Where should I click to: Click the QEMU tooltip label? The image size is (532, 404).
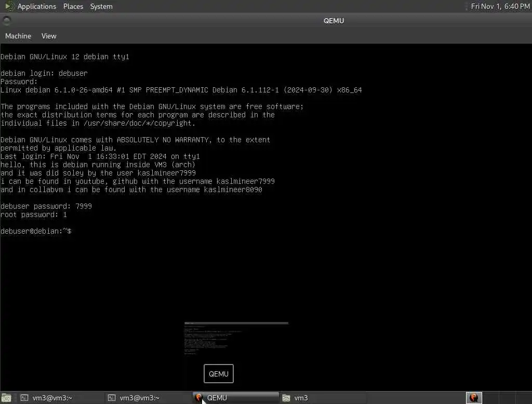(x=219, y=373)
